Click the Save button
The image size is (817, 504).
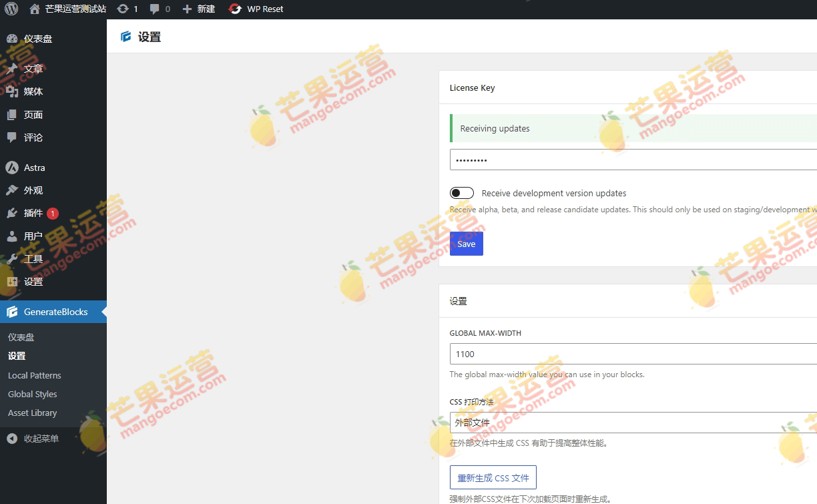(466, 244)
